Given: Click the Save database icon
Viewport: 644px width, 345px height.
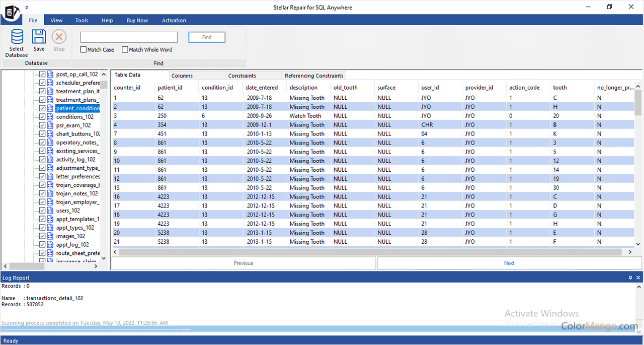Looking at the screenshot, I should (x=39, y=40).
